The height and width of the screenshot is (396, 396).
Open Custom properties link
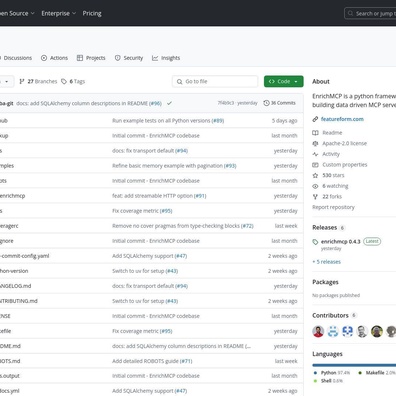[x=345, y=165]
